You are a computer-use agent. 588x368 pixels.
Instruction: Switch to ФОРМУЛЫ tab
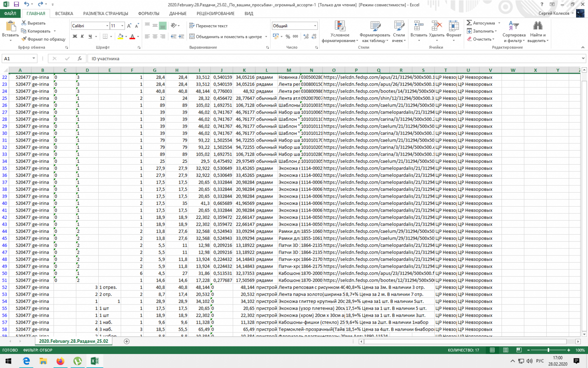tap(149, 14)
